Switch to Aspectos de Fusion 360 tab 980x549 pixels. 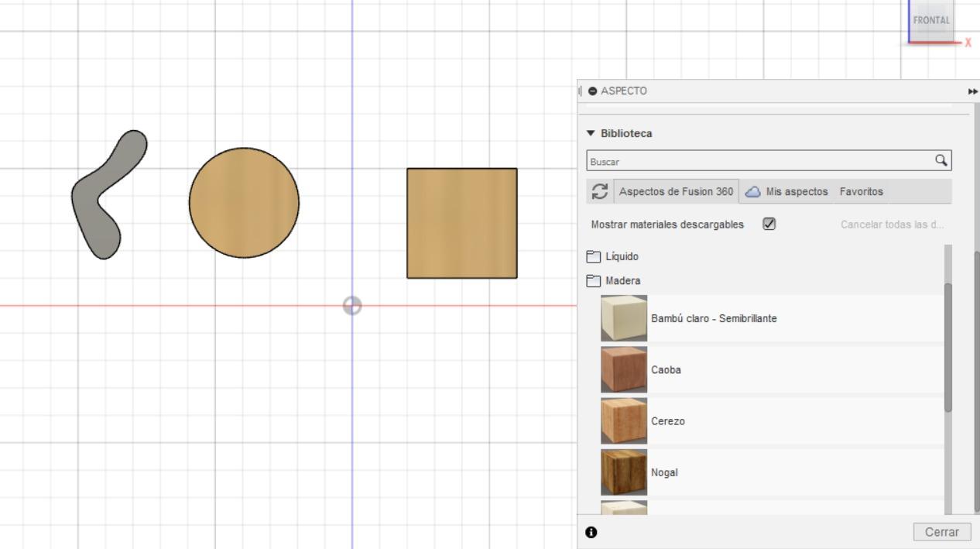click(x=676, y=191)
